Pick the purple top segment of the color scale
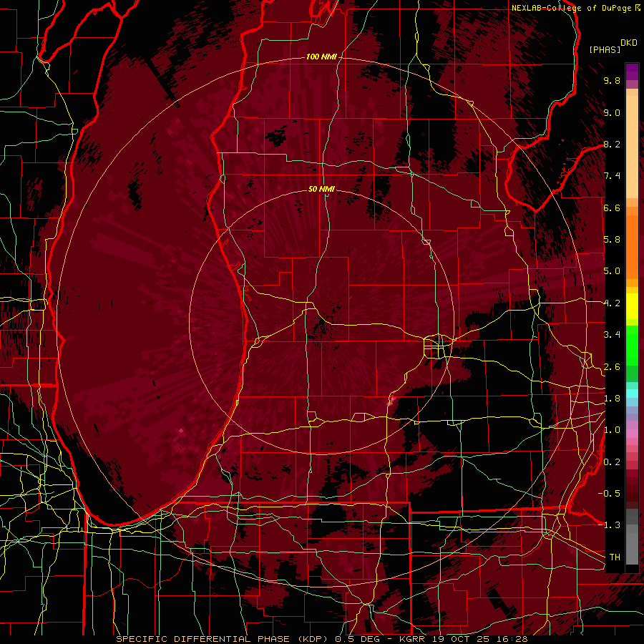 coord(632,72)
